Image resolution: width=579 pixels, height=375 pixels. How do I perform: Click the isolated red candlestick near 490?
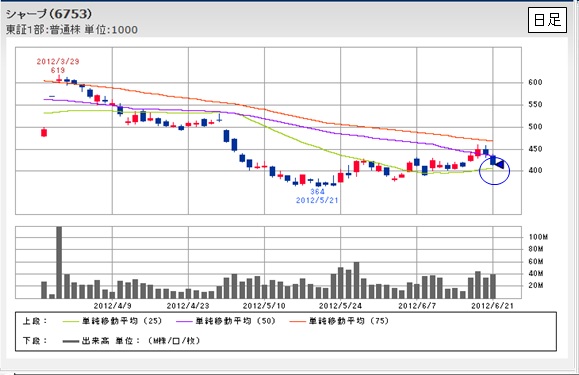pos(44,133)
